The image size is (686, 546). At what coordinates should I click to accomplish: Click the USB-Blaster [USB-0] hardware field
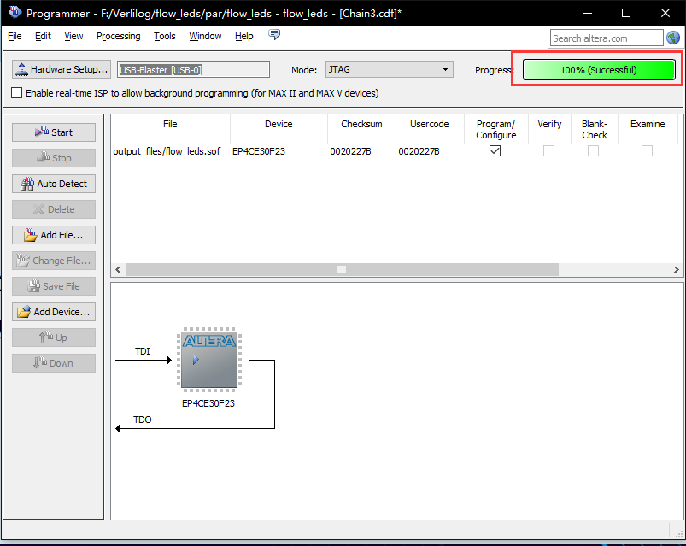tap(193, 70)
